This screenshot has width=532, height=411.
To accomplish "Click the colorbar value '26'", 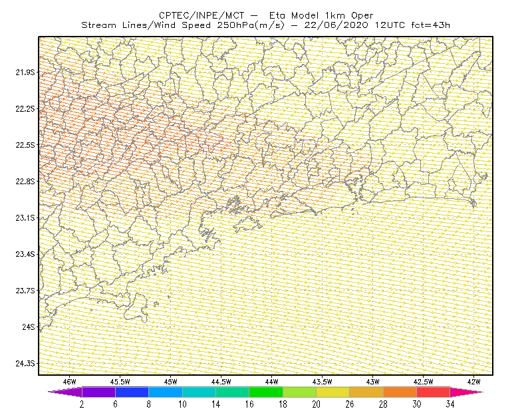I will pos(350,404).
